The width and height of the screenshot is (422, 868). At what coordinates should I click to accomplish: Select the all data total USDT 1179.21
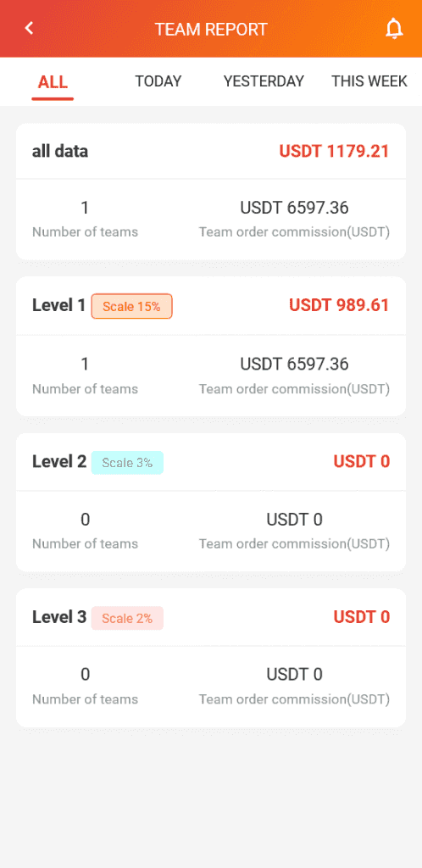pos(334,151)
